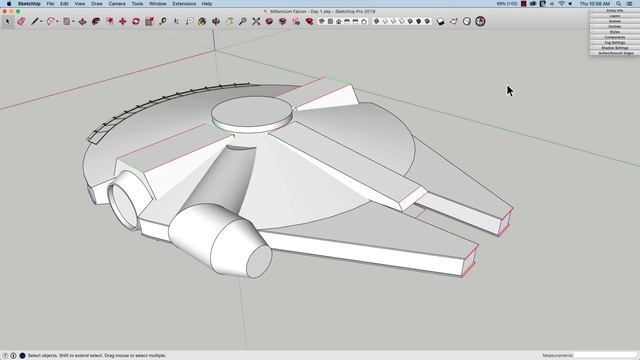Select the Select arrow tool
640x360 pixels.
coord(7,21)
